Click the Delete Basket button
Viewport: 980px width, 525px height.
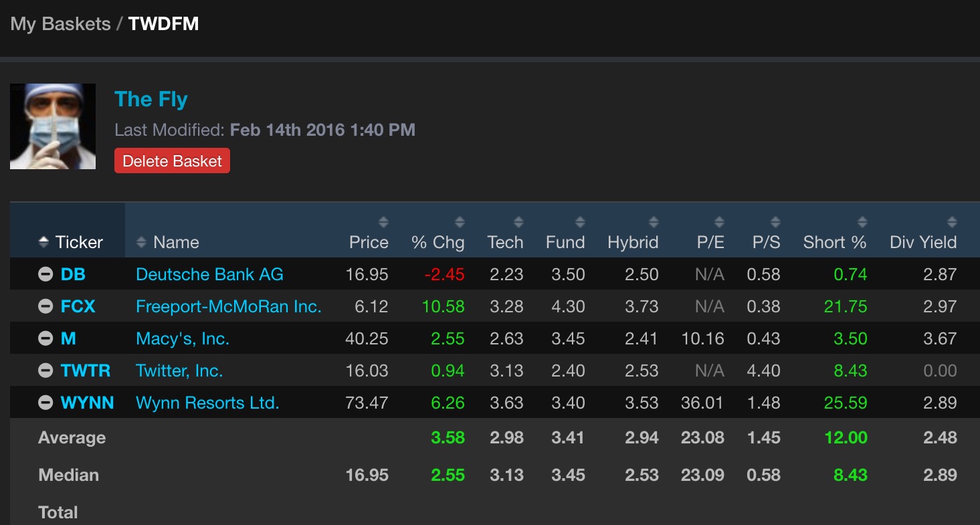pos(172,161)
